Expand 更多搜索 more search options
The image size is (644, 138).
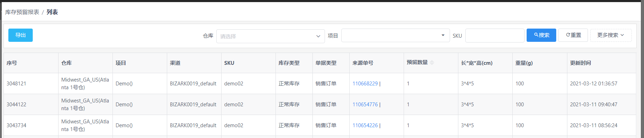[611, 35]
